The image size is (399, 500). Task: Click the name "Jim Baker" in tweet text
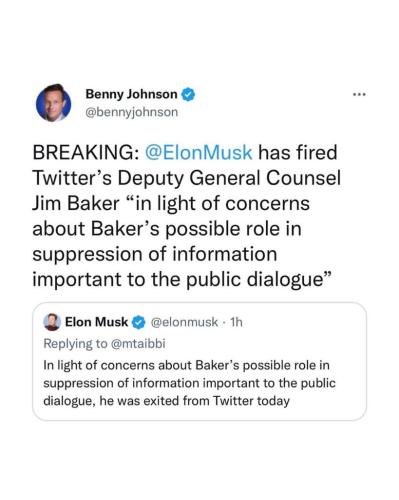click(76, 203)
